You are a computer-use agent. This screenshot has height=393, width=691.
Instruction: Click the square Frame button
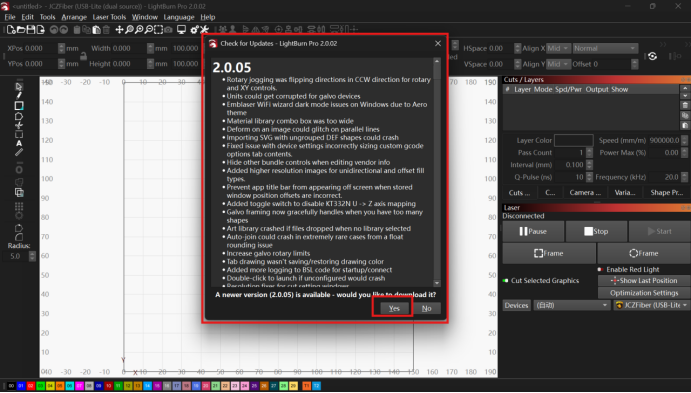(x=549, y=253)
